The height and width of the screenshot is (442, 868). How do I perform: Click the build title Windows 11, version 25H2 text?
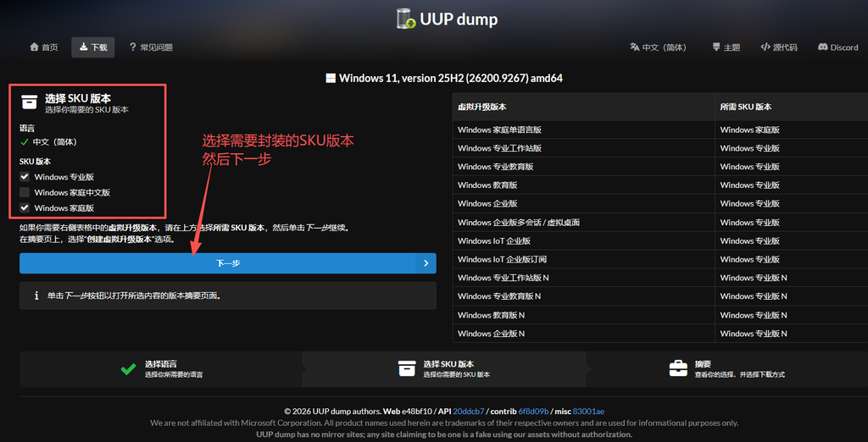451,78
